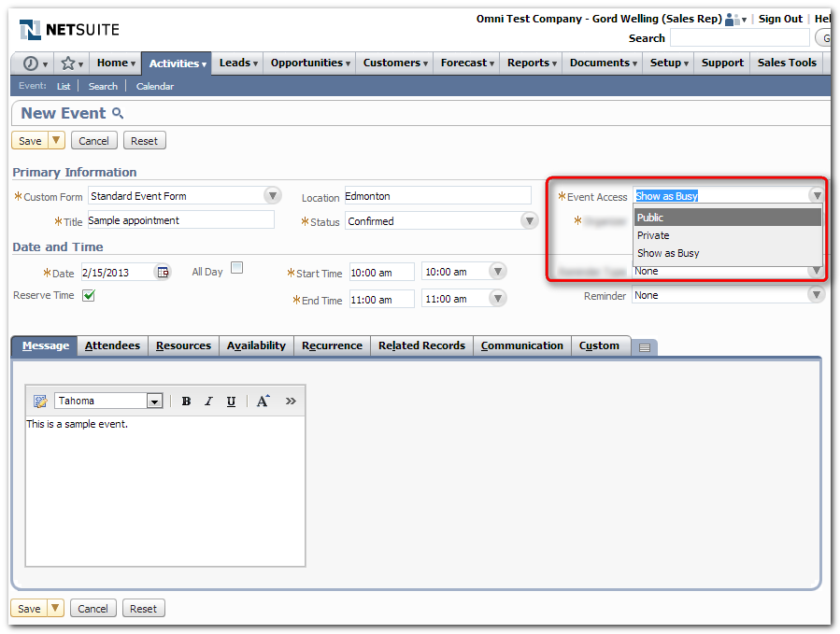
Task: Open the Documents menu
Action: [x=603, y=63]
